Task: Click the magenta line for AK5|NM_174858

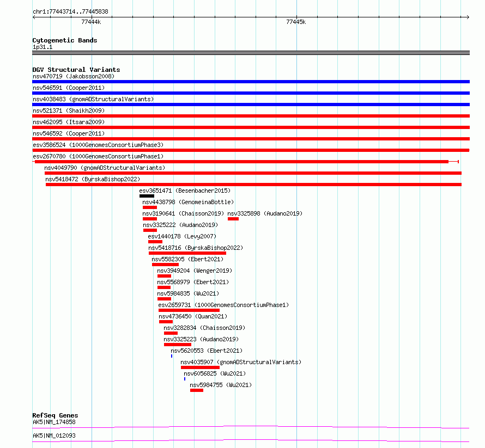Action: point(251,427)
